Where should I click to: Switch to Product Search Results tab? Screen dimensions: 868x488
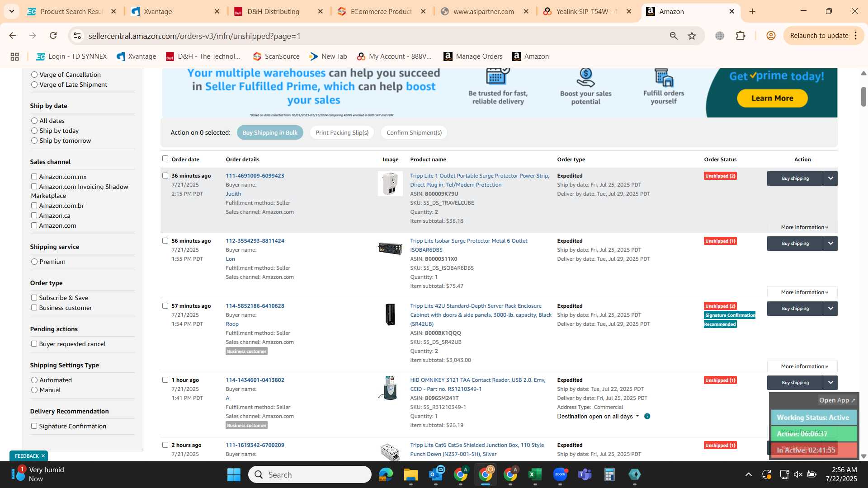click(72, 11)
